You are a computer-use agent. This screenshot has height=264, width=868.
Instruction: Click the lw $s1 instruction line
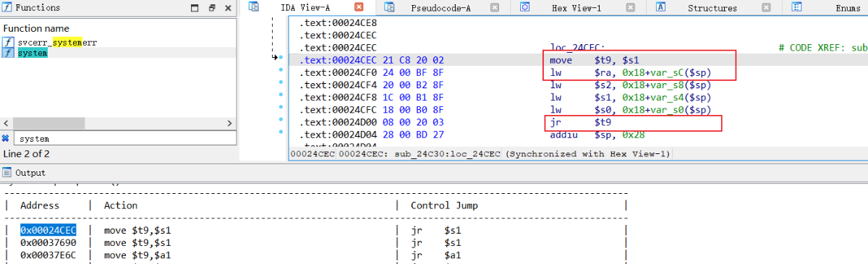pyautogui.click(x=631, y=97)
